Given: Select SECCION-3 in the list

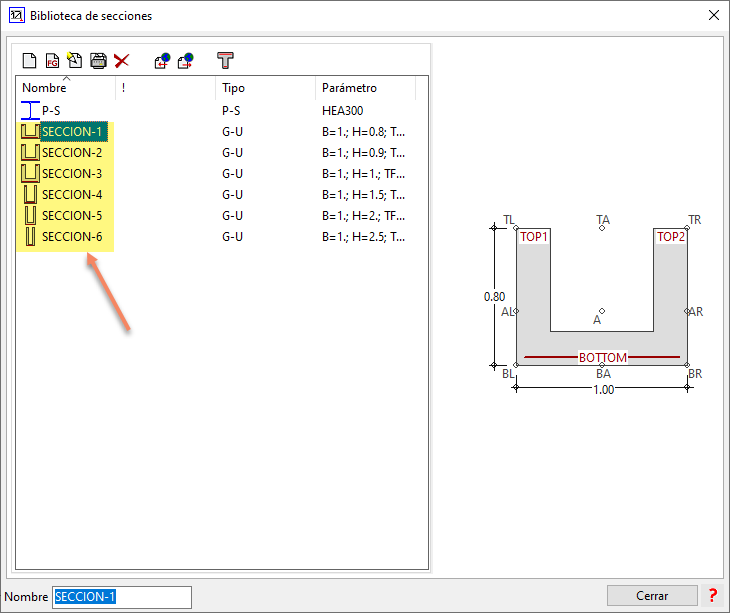Looking at the screenshot, I should point(72,174).
